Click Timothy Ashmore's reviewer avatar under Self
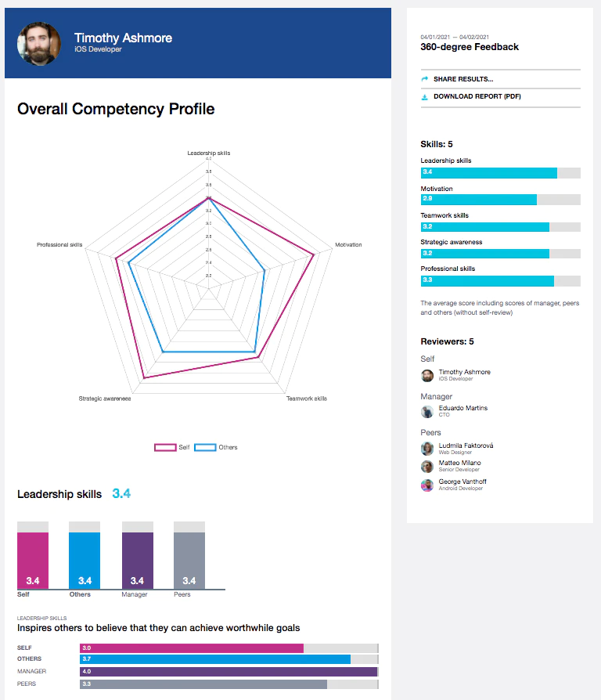The height and width of the screenshot is (700, 601). point(427,375)
